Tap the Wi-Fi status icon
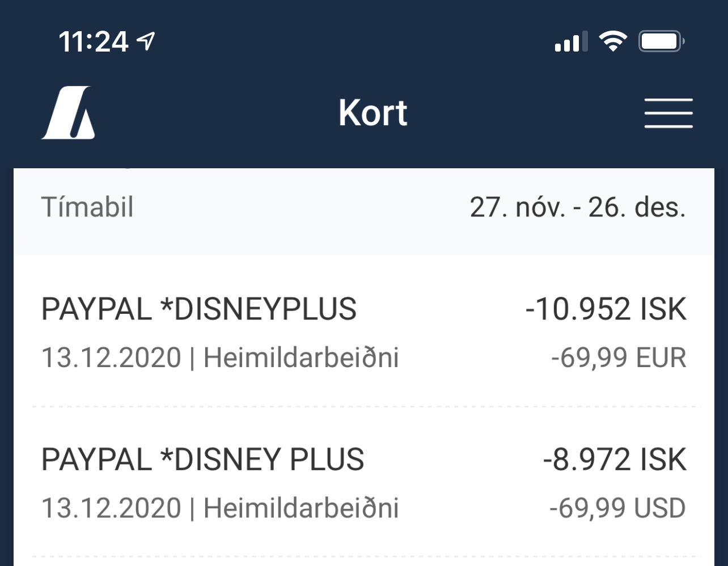This screenshot has height=566, width=728. pyautogui.click(x=613, y=41)
